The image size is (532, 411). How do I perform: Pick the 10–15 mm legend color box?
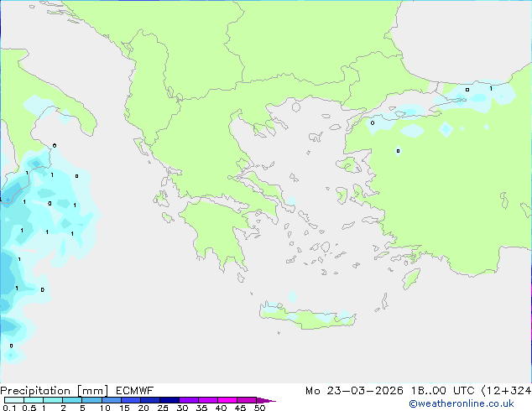coord(111,400)
